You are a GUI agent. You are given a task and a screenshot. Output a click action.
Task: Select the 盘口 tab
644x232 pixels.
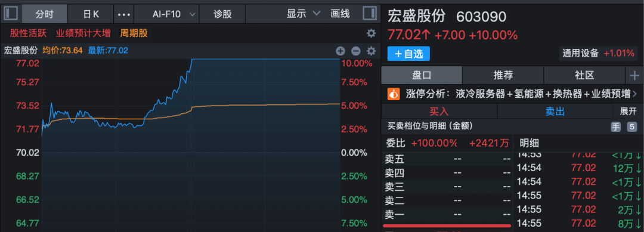click(x=422, y=76)
